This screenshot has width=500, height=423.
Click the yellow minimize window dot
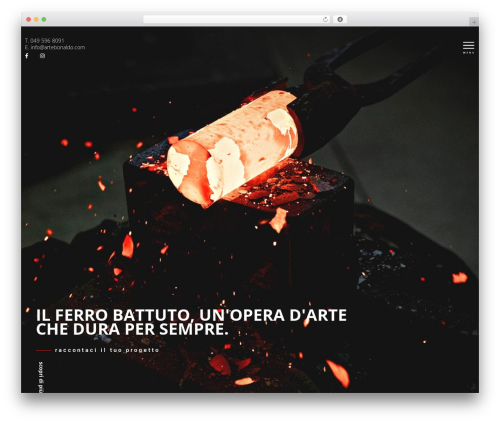pyautogui.click(x=36, y=20)
